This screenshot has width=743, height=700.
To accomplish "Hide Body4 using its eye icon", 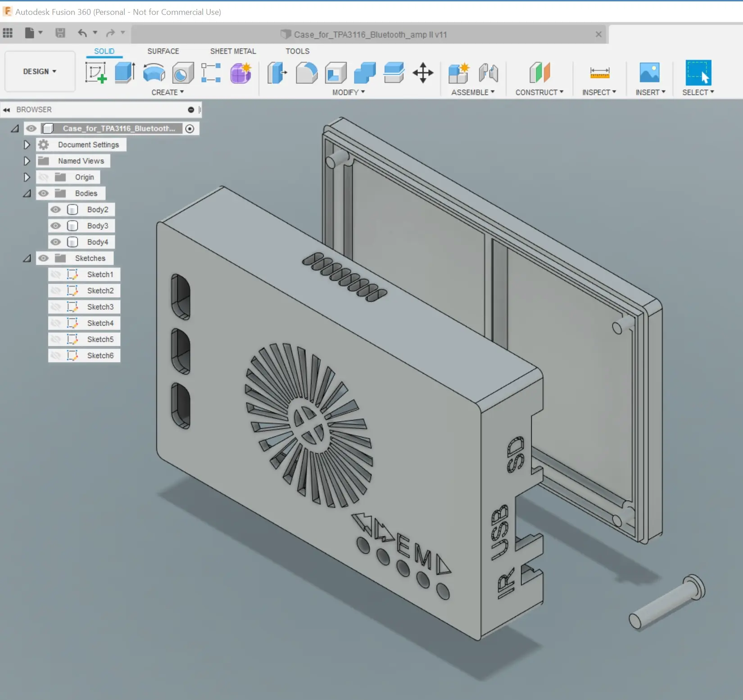I will tap(55, 242).
